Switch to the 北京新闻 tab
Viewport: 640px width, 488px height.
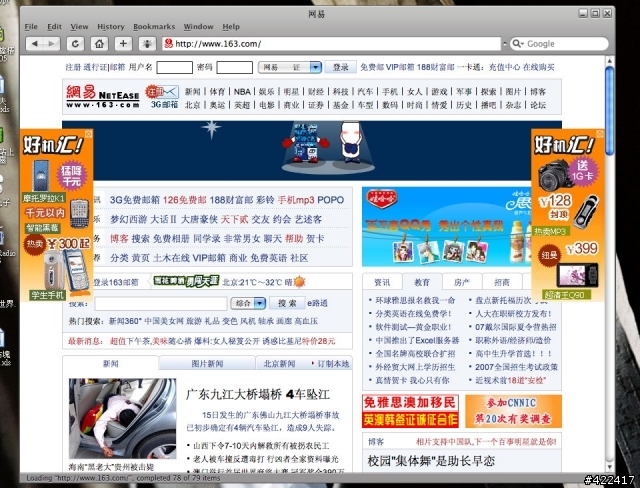279,364
